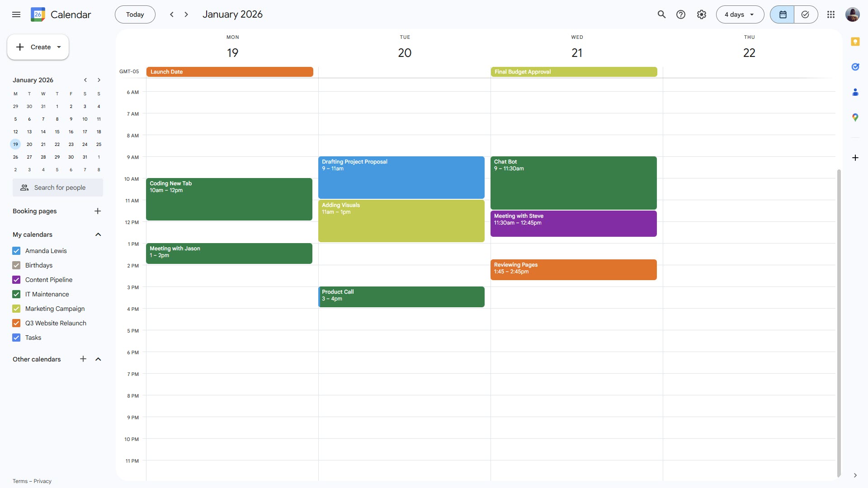The height and width of the screenshot is (488, 868).
Task: Open the Google apps grid
Action: (x=831, y=14)
